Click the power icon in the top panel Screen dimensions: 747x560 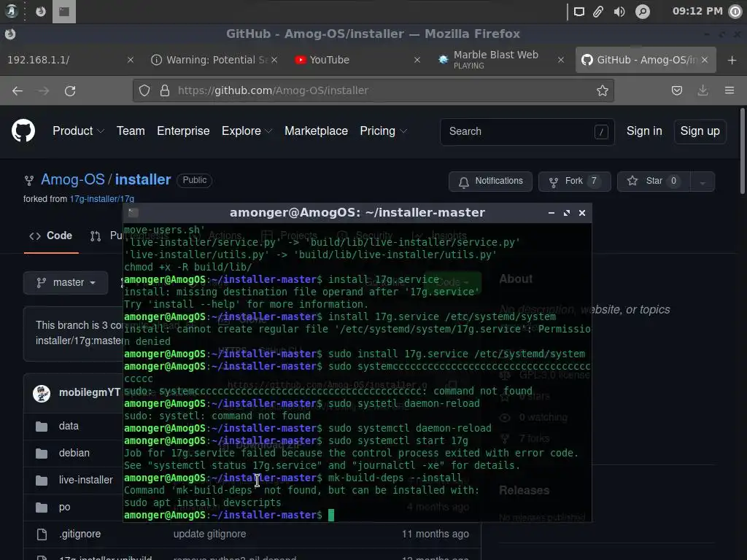pyautogui.click(x=735, y=12)
